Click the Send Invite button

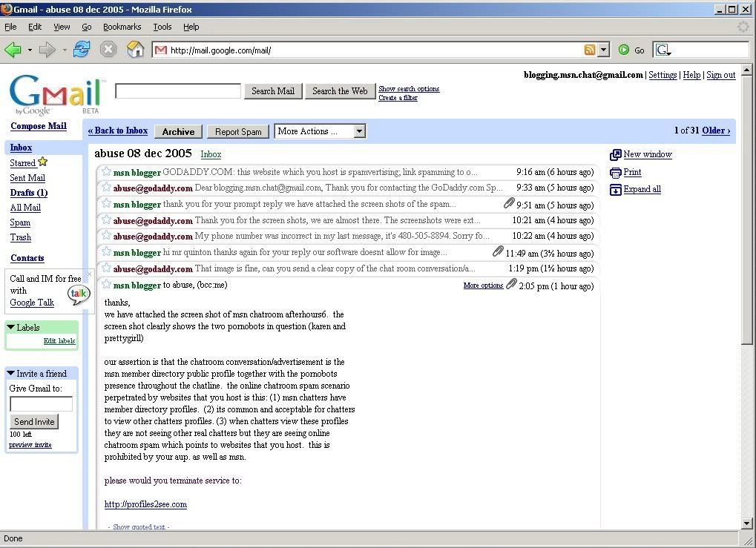[34, 422]
